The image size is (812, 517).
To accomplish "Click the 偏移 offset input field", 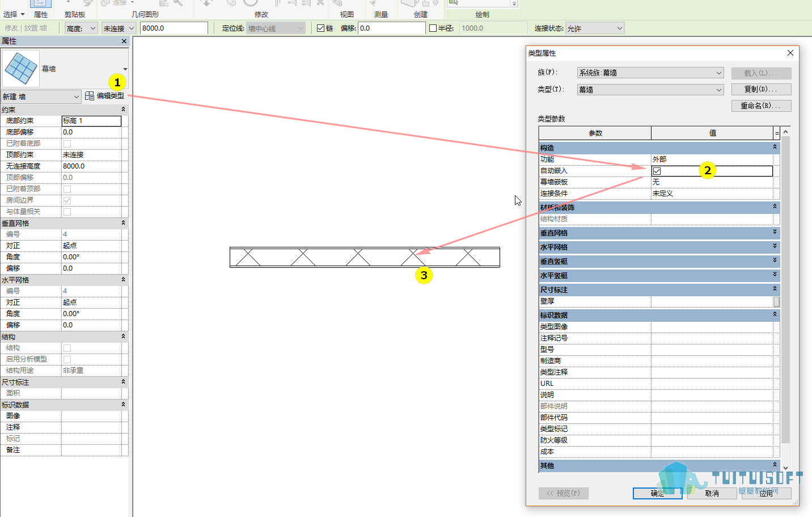I will pos(391,28).
